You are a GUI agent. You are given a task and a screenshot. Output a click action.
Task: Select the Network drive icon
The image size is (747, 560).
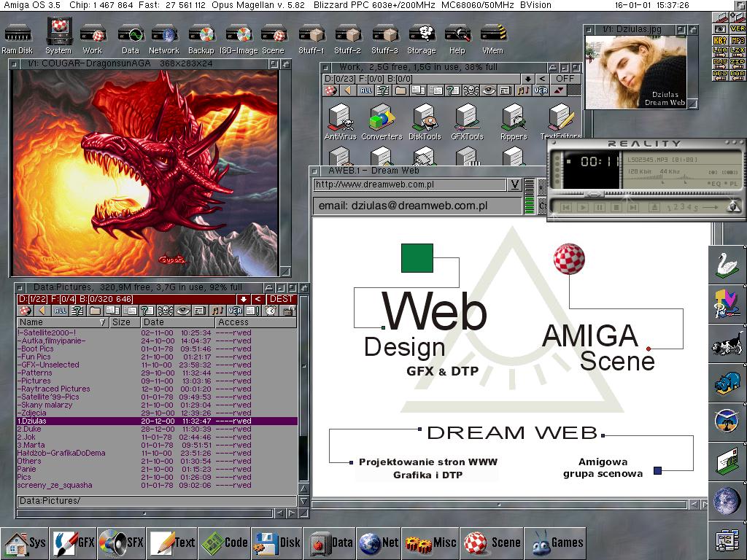[164, 40]
